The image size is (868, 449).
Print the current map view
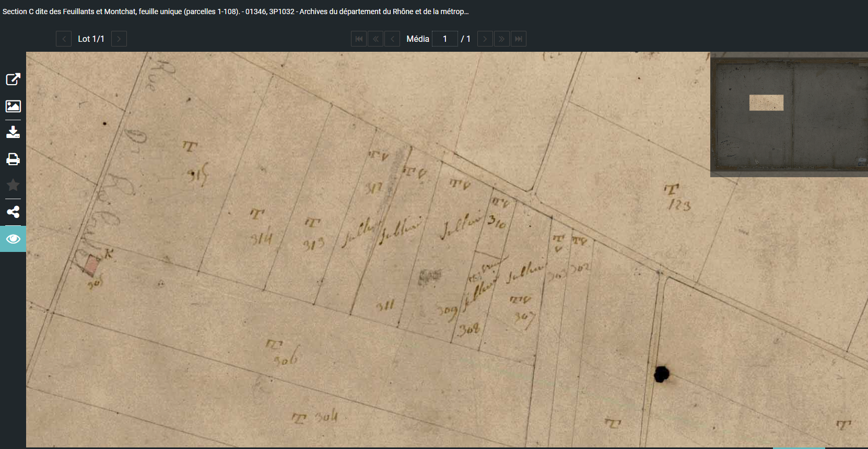coord(13,159)
